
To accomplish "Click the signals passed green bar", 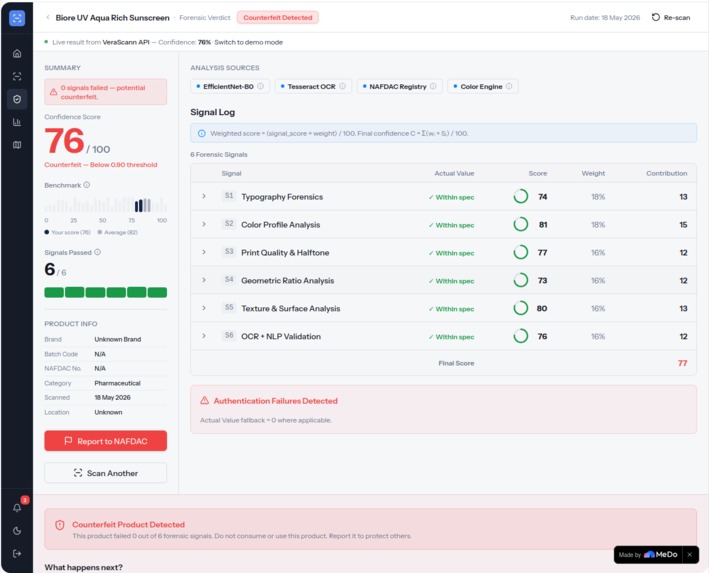I will pyautogui.click(x=105, y=292).
